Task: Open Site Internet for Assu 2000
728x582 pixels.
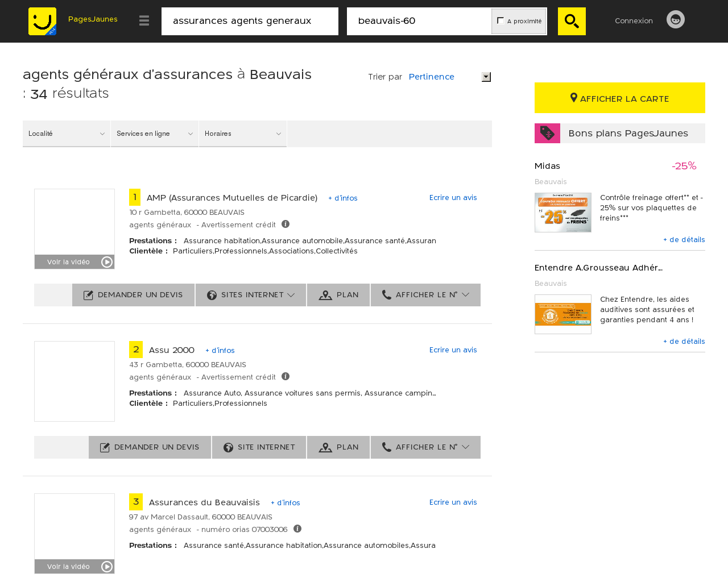Action: pos(259,447)
